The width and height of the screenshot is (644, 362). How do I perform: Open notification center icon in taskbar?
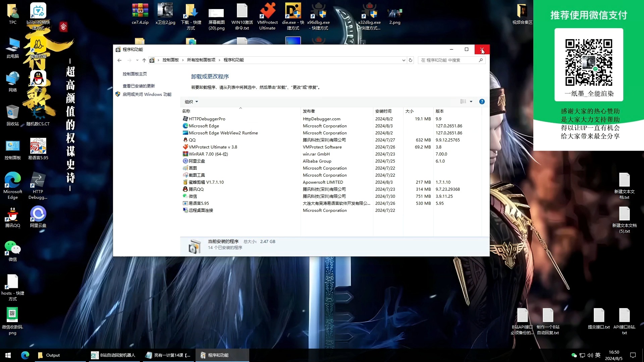coord(633,355)
